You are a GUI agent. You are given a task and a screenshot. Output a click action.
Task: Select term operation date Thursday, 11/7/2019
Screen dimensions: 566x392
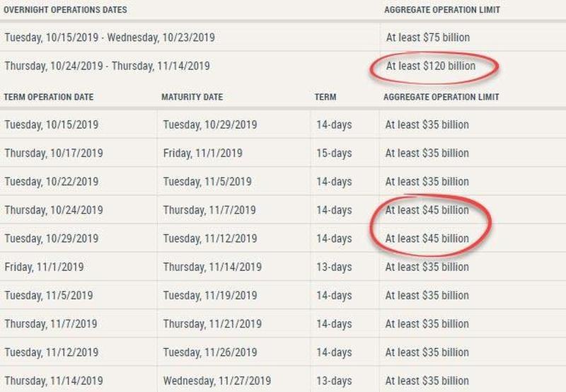coord(51,324)
